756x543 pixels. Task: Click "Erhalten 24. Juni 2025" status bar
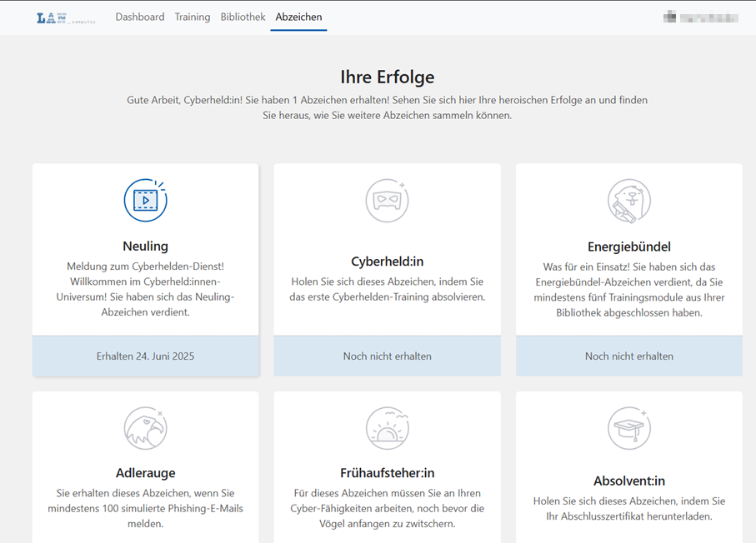145,356
